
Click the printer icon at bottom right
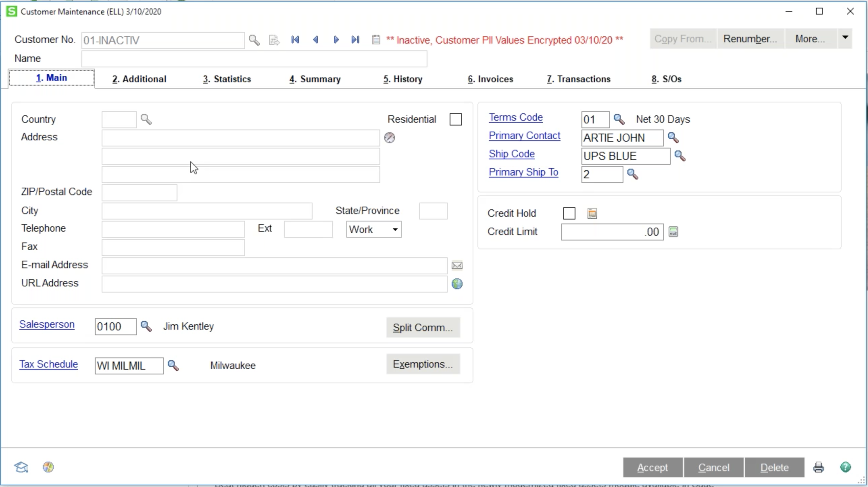coord(818,467)
